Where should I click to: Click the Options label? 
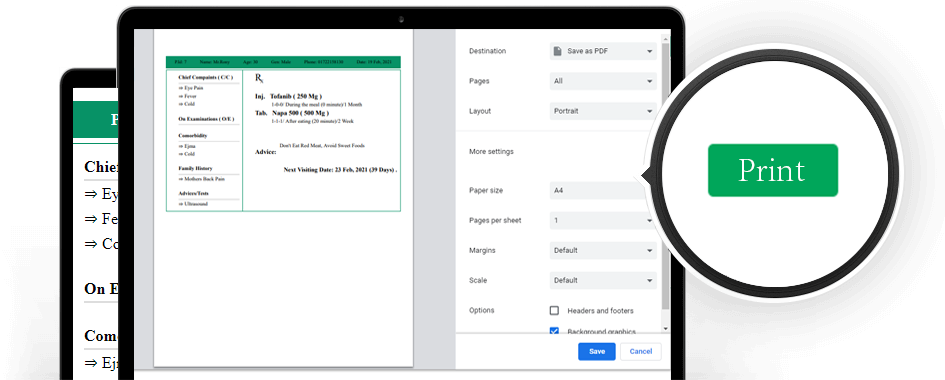point(482,310)
